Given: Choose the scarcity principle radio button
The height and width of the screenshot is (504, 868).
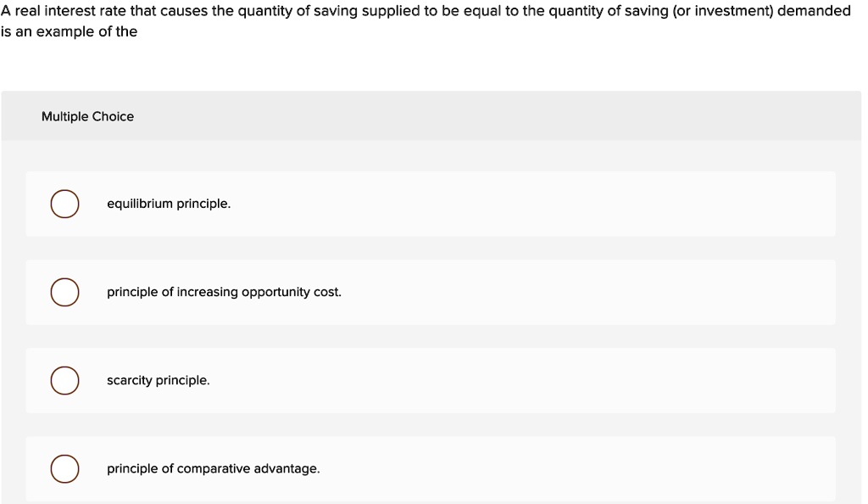Looking at the screenshot, I should coord(64,380).
